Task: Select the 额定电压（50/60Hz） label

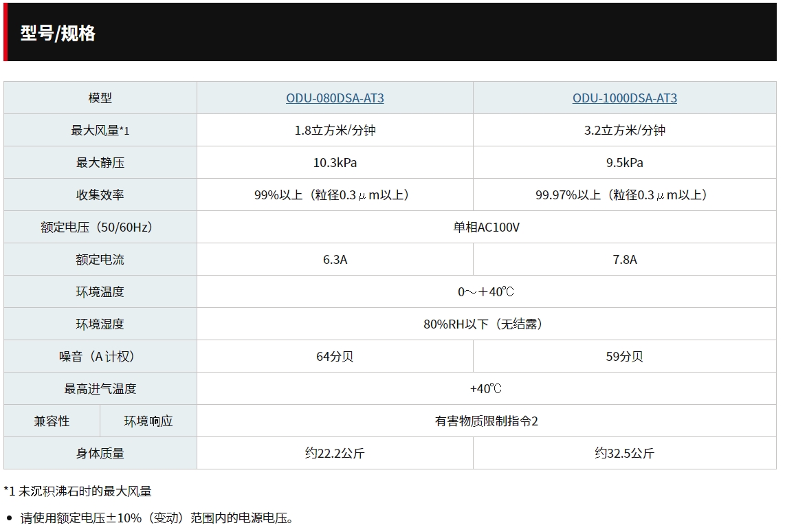Action: coord(100,228)
